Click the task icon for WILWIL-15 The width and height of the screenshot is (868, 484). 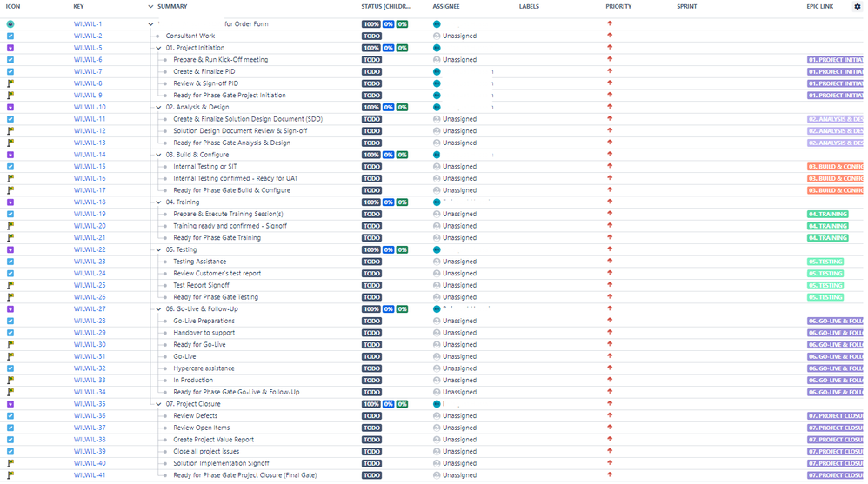[x=10, y=167]
